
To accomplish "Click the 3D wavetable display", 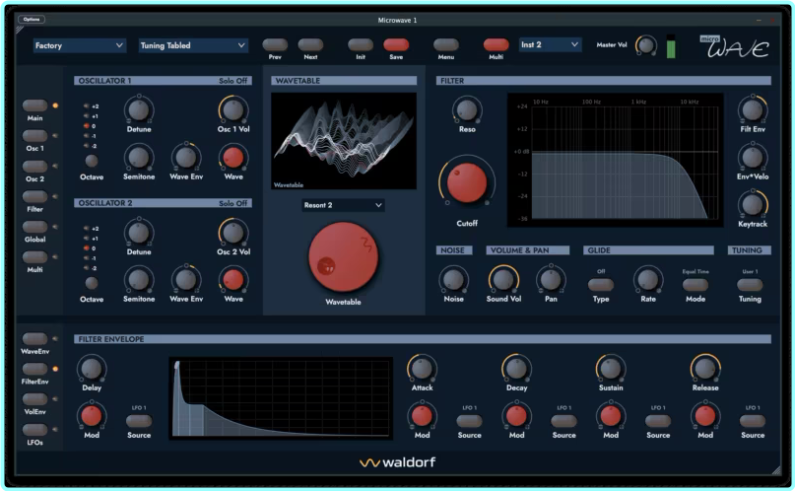I will [x=344, y=141].
